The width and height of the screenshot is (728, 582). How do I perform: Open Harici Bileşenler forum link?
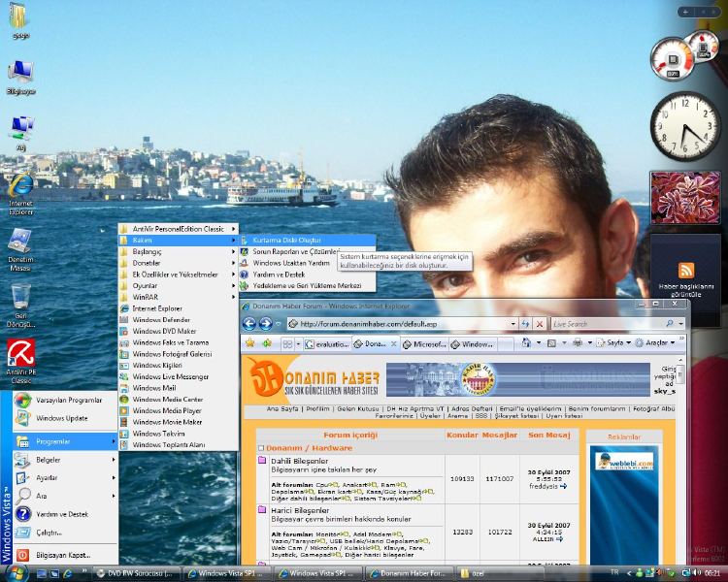point(300,510)
